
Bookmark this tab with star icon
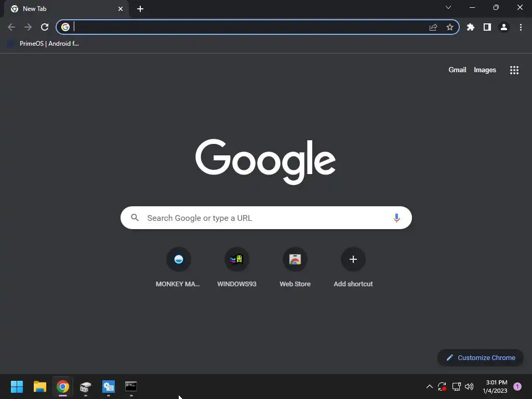(x=450, y=27)
